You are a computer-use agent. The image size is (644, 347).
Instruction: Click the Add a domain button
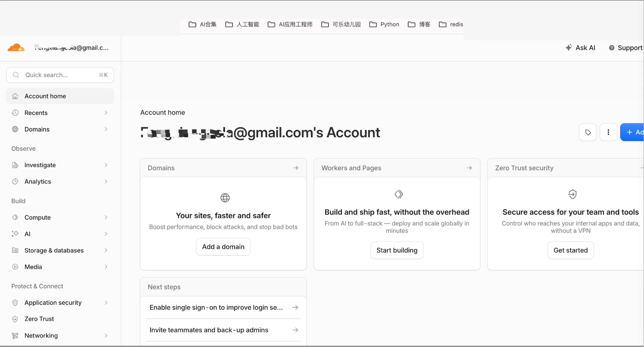(x=223, y=247)
